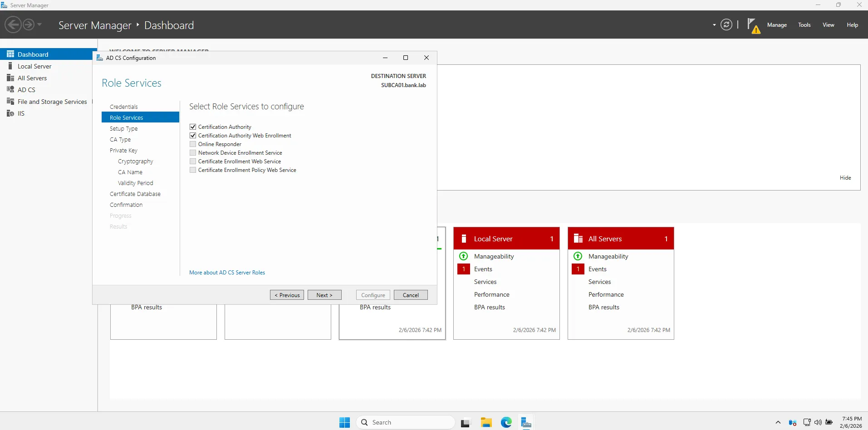Viewport: 868px width, 430px height.
Task: Open the Manage menu
Action: point(777,25)
